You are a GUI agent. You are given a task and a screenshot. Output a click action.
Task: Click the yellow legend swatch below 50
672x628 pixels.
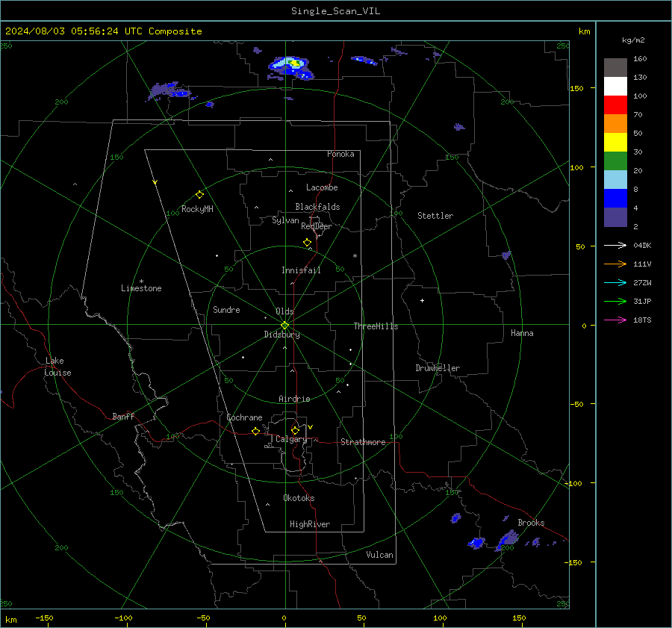(x=615, y=143)
